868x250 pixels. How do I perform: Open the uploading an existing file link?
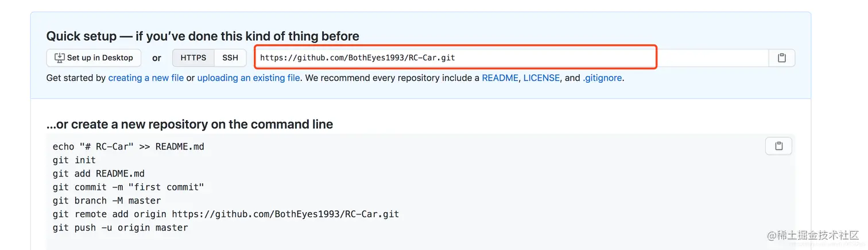pyautogui.click(x=249, y=78)
